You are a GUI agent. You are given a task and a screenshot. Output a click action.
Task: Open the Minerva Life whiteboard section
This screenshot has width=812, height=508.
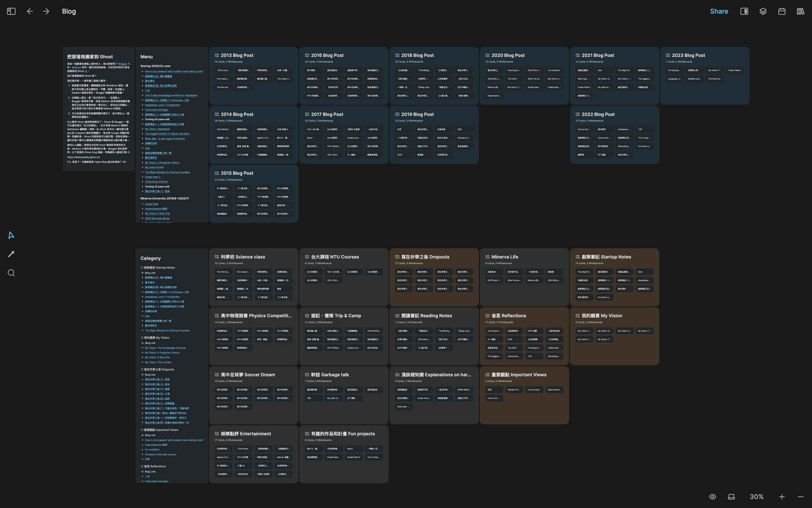click(x=505, y=257)
